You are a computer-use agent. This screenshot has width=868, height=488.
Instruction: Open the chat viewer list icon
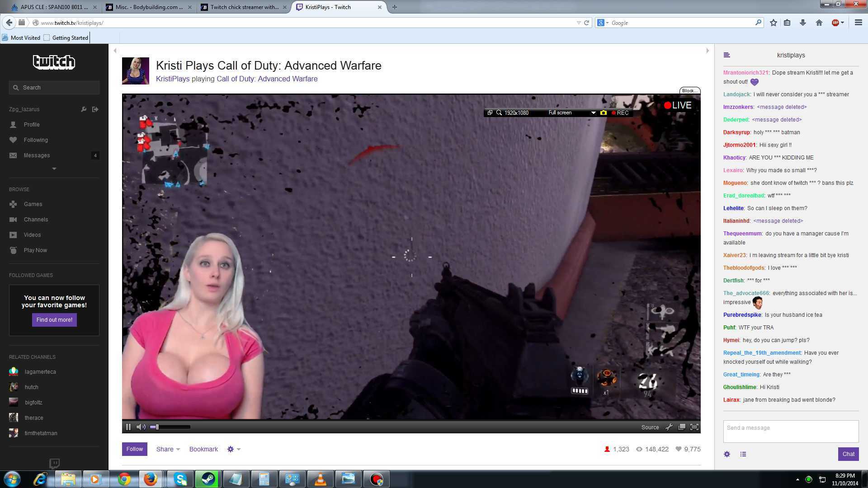pyautogui.click(x=743, y=454)
